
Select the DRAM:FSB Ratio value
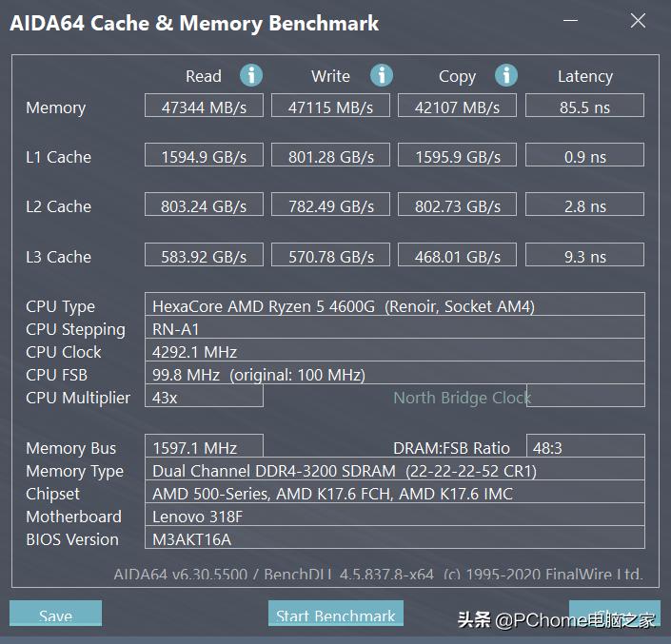(584, 448)
